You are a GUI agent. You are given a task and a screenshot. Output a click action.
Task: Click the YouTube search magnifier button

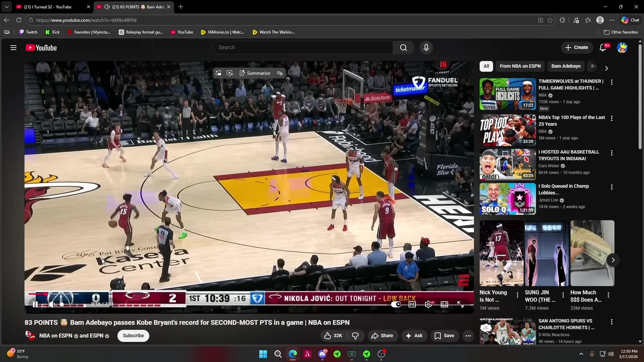coord(404,47)
